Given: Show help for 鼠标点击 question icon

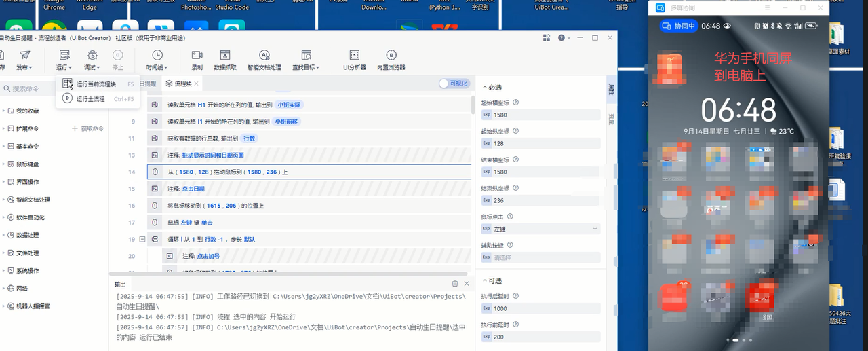Looking at the screenshot, I should tap(510, 217).
